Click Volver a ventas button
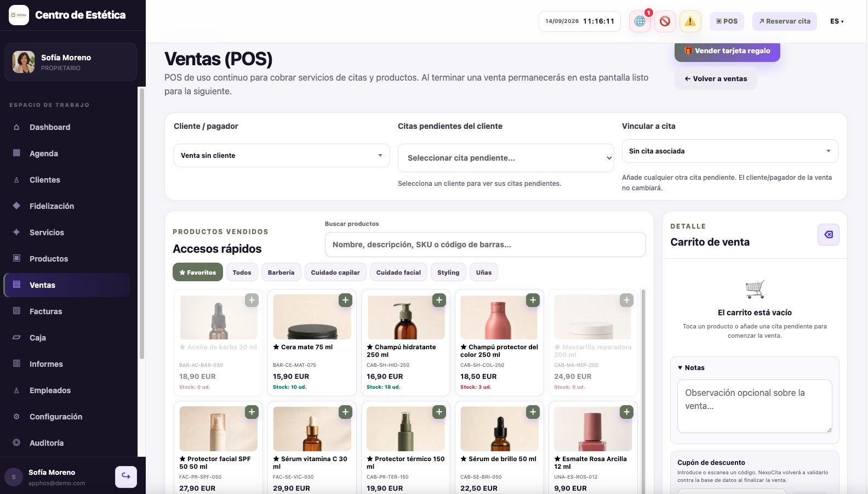Viewport: 868px width, 494px height. 716,79
